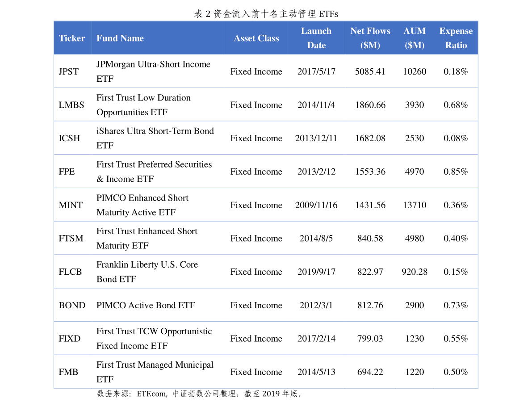Click First Trust Enhanced Short Maturity ETF
Screen dimensions: 532x407
click(147, 238)
